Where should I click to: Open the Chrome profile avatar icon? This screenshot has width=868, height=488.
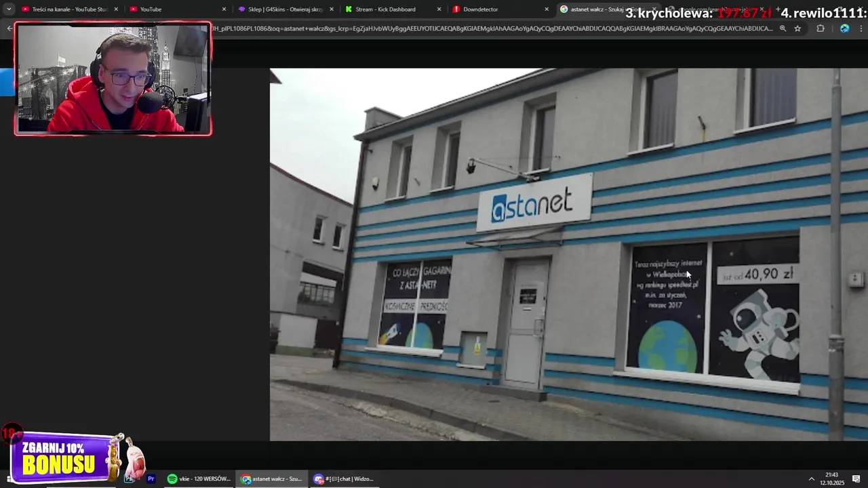pyautogui.click(x=844, y=28)
